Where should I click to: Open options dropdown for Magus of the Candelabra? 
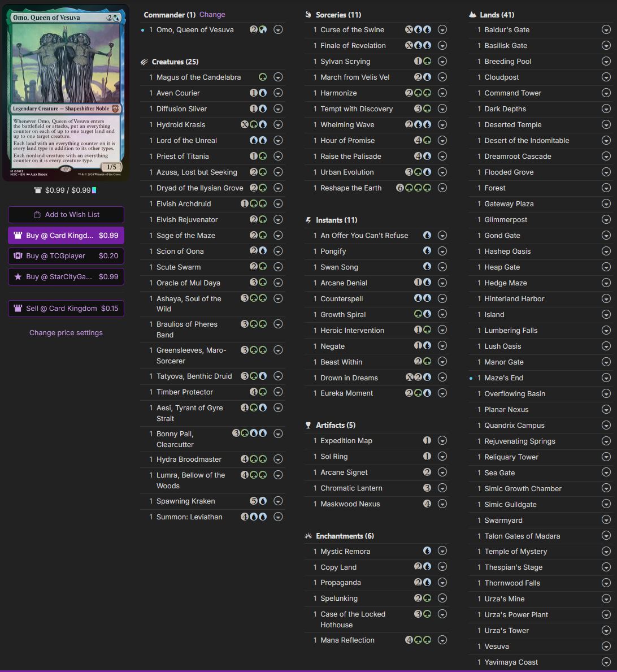pos(278,77)
